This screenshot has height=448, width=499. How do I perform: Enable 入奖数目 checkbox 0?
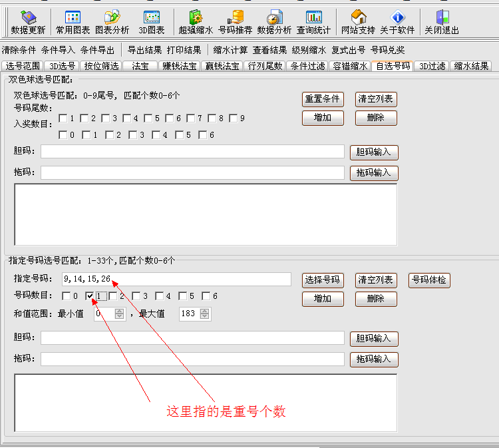pyautogui.click(x=63, y=135)
